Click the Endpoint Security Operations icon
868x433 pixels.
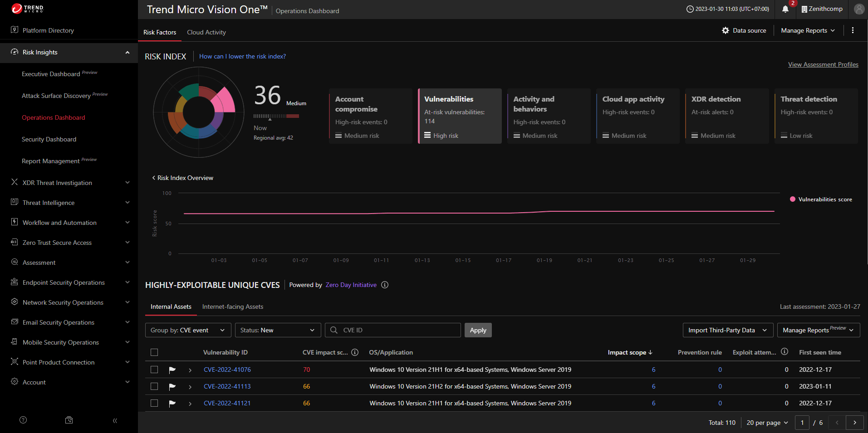[15, 282]
